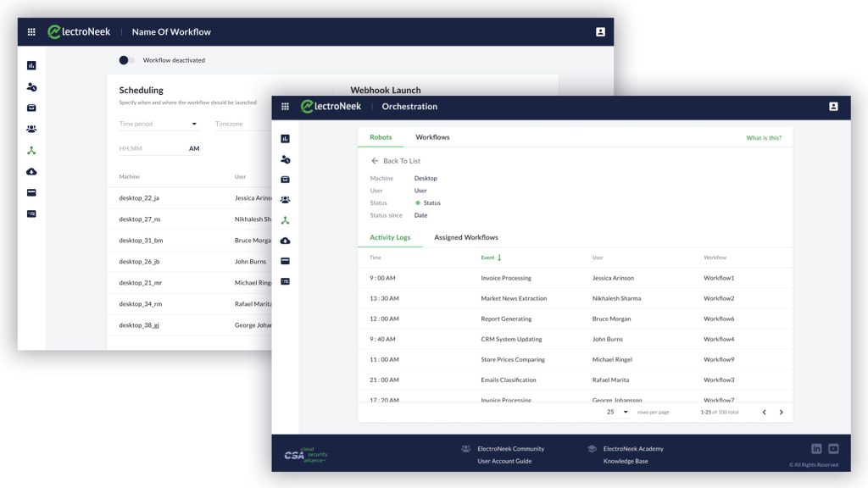
Task: Open the archive box icon in the Name Of Workflow sidebar
Action: (31, 108)
